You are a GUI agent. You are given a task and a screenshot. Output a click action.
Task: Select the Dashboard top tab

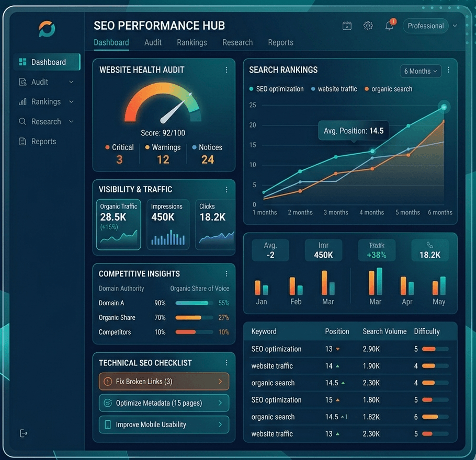(x=111, y=42)
